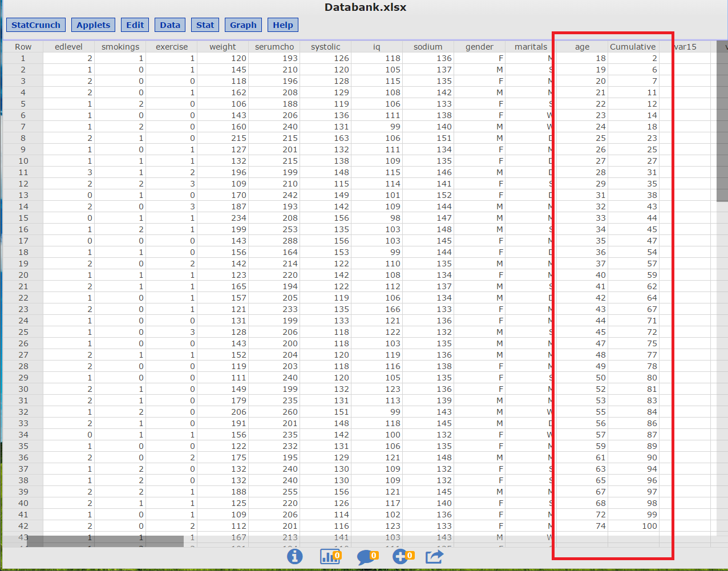Click the share arrow icon
This screenshot has width=728, height=571.
pyautogui.click(x=434, y=556)
